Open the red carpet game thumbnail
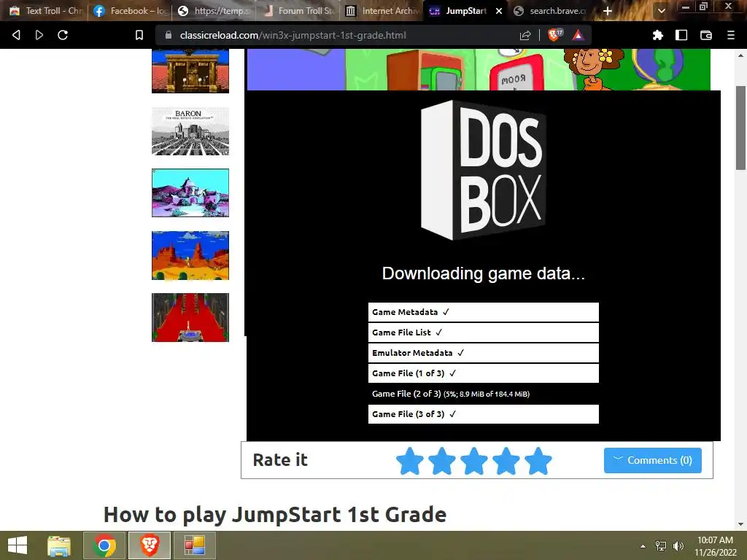 click(x=190, y=318)
